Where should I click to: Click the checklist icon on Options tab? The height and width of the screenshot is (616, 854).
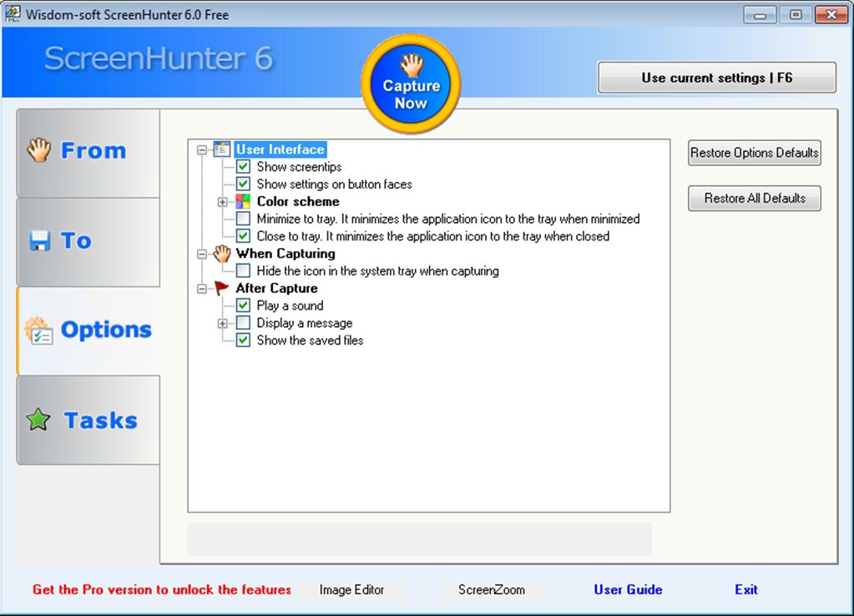tap(38, 331)
